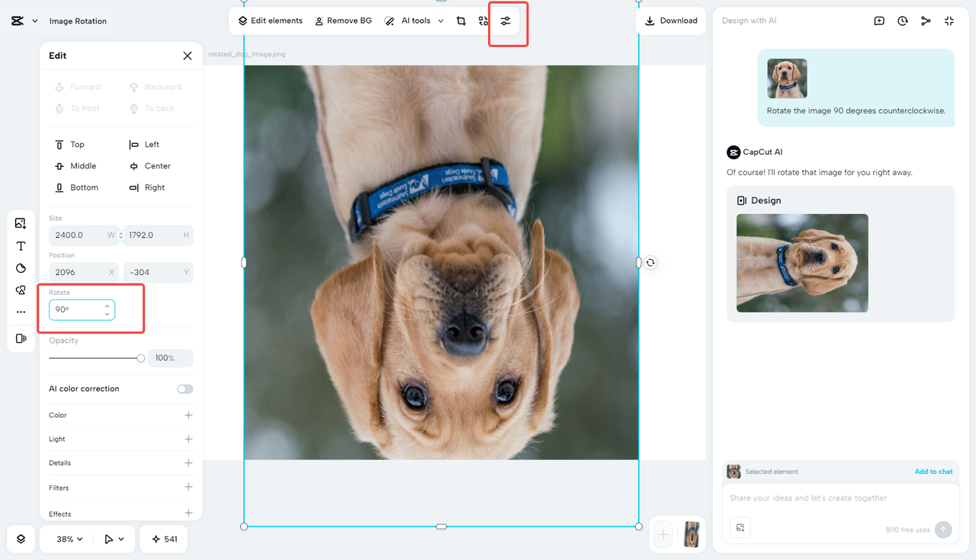
Task: Click the Download button
Action: 670,21
